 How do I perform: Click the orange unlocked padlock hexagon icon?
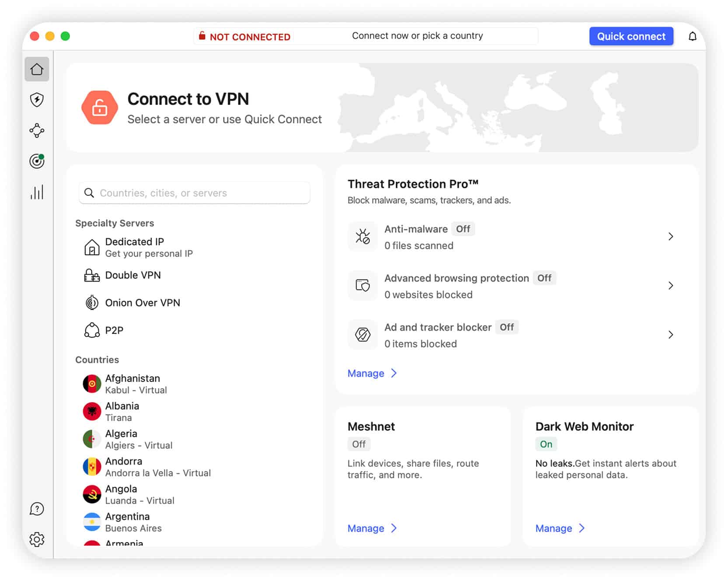coord(100,108)
